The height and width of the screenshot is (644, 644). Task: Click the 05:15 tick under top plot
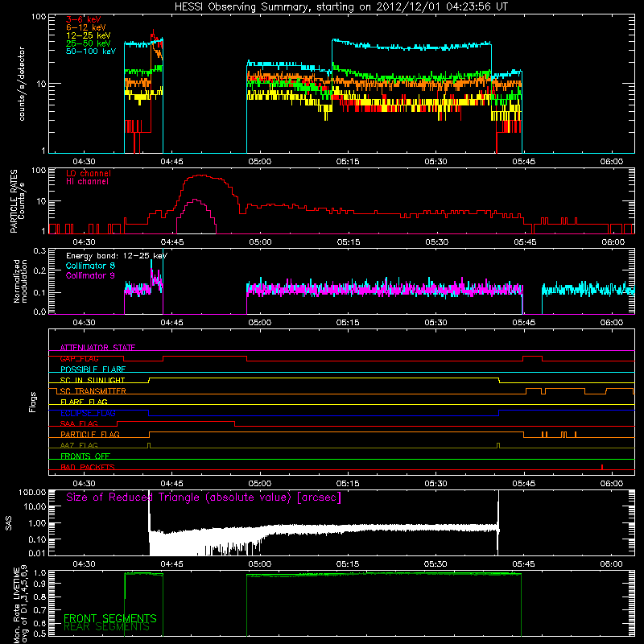tap(348, 162)
